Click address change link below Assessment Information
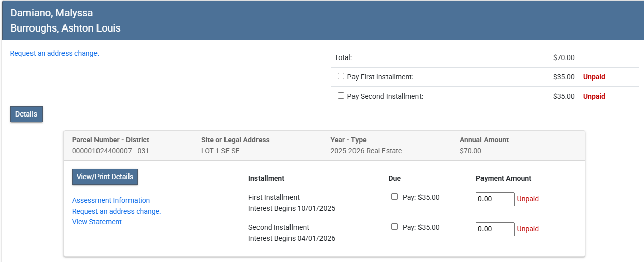The image size is (644, 262). tap(116, 211)
